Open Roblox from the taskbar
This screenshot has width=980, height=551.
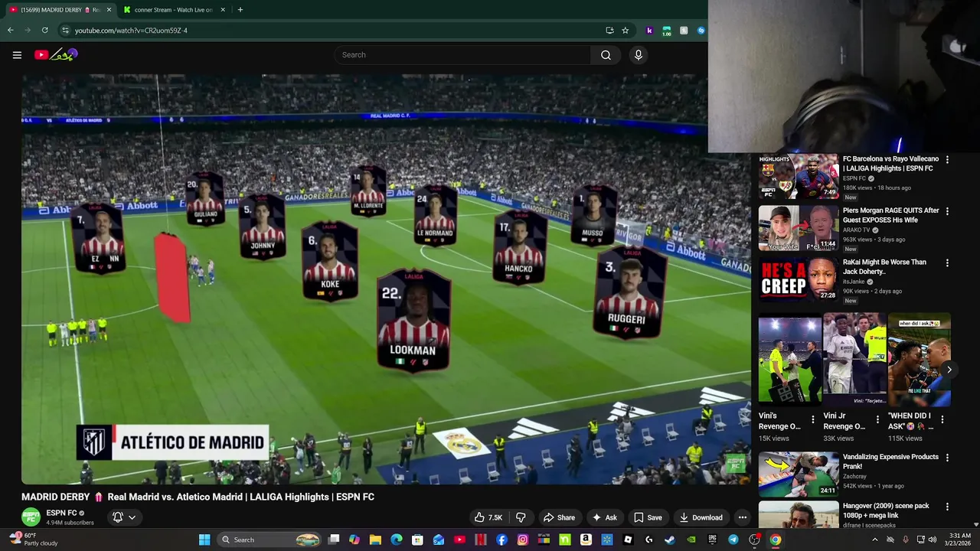[628, 540]
